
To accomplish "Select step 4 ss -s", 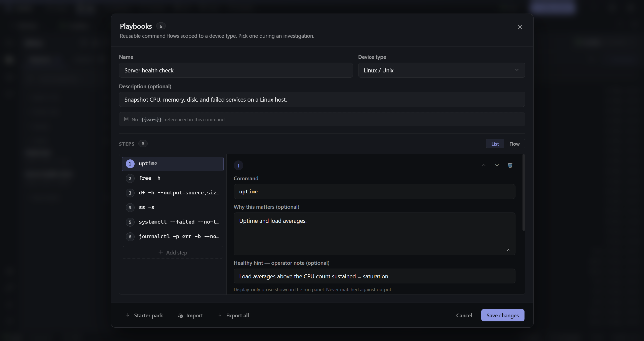I will pos(173,207).
